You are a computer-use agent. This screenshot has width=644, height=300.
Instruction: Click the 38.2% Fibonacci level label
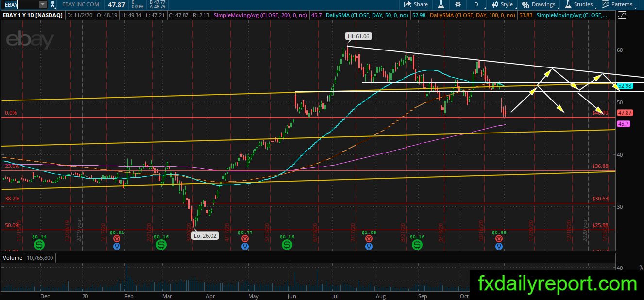12,199
